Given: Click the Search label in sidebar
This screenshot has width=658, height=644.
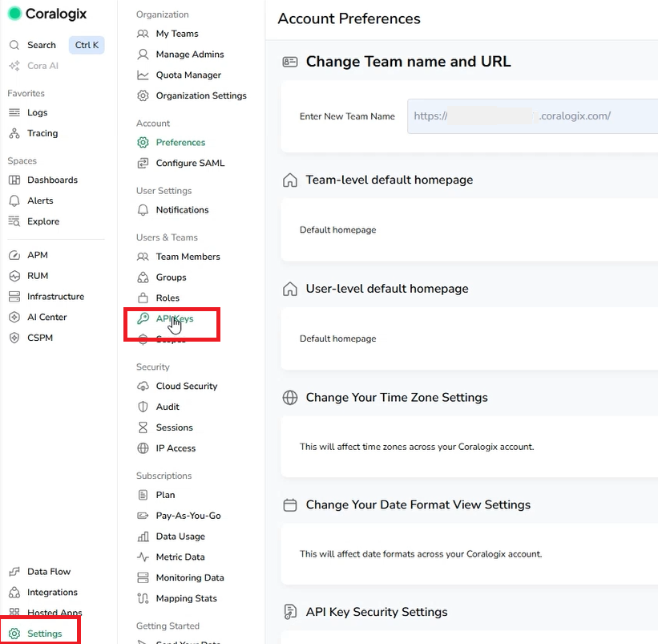Looking at the screenshot, I should click(x=42, y=45).
